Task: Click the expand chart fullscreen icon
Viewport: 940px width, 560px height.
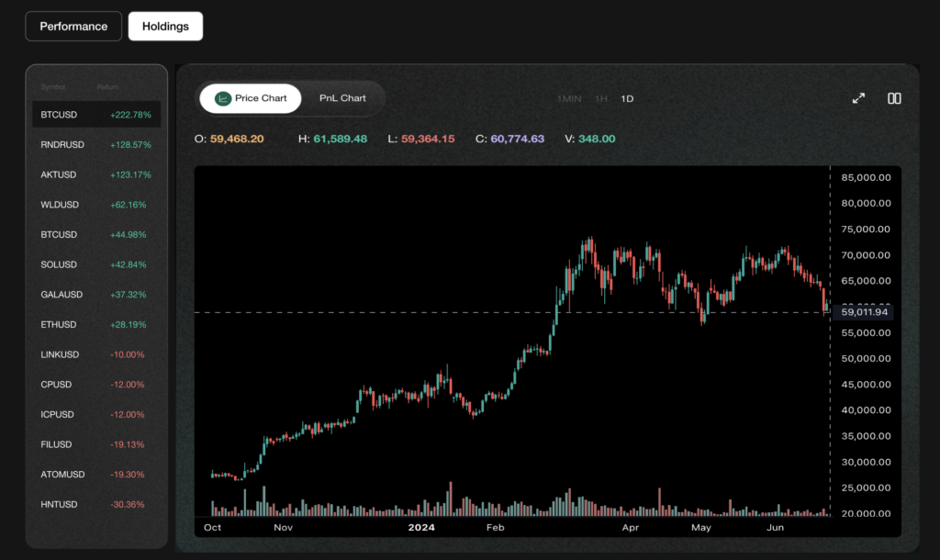Action: (x=858, y=98)
